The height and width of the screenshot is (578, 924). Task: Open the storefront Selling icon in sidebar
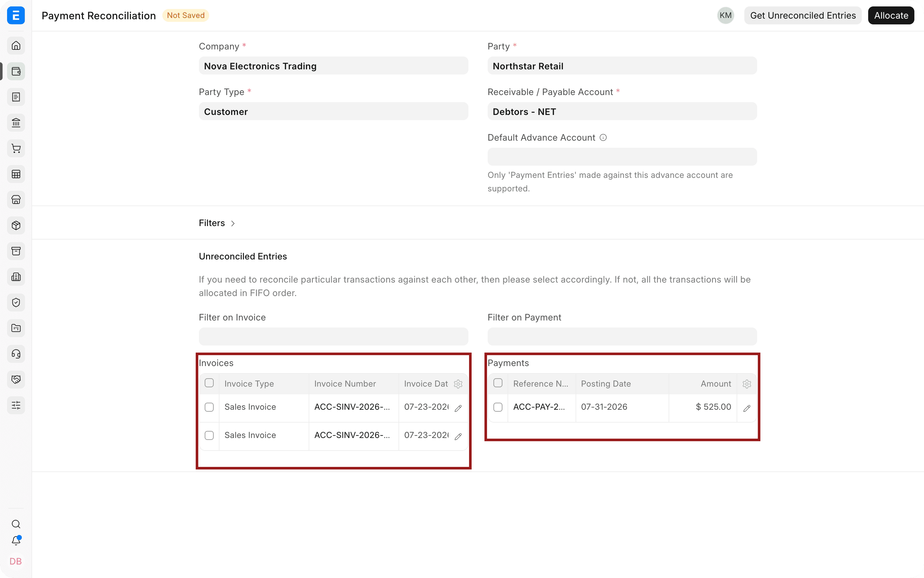click(16, 199)
